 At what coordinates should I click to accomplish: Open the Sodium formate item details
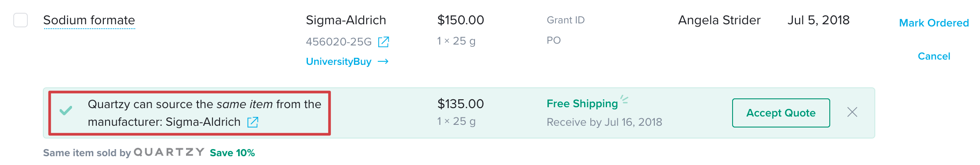(89, 20)
